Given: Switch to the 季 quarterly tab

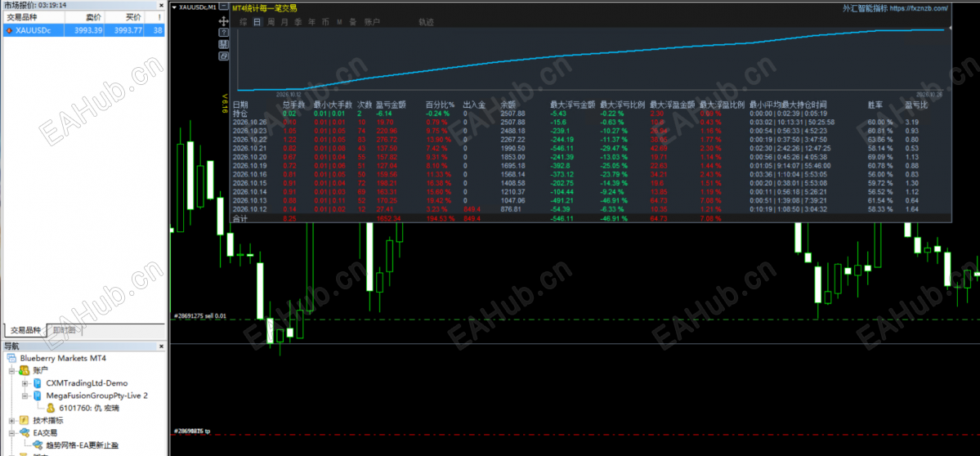Looking at the screenshot, I should [298, 22].
